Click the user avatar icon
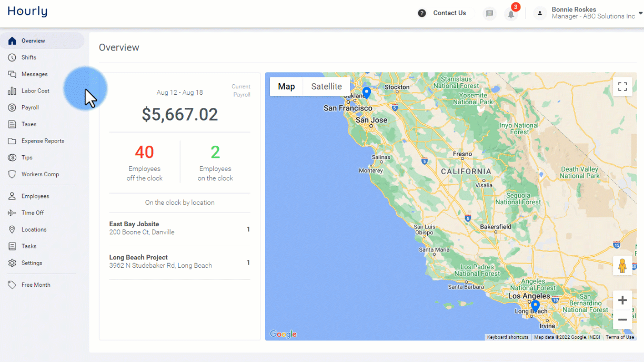 [x=540, y=13]
